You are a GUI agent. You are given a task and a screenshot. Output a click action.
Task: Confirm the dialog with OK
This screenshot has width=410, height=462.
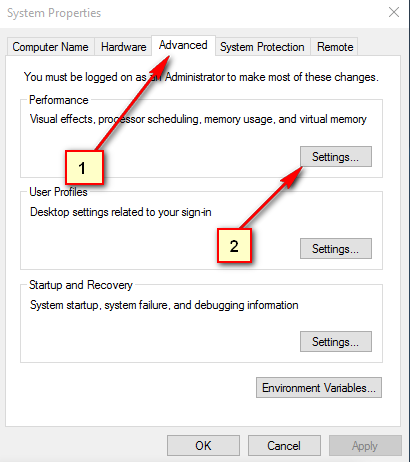tap(203, 445)
